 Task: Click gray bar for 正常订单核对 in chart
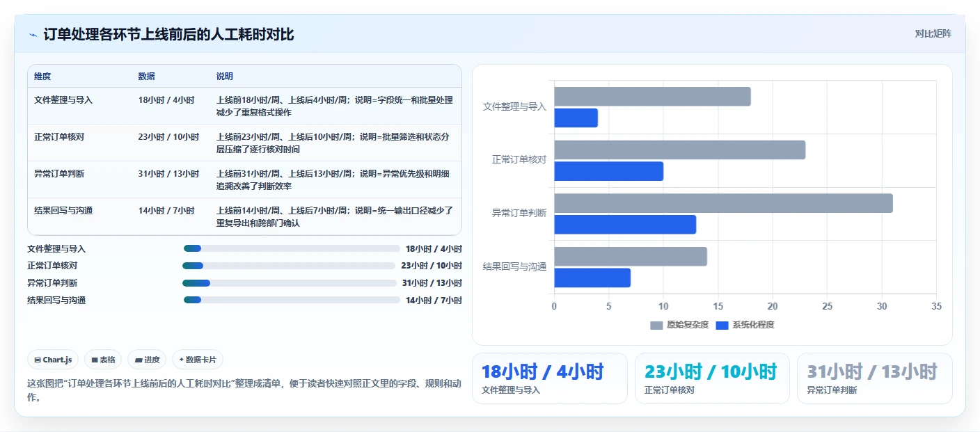coord(679,150)
